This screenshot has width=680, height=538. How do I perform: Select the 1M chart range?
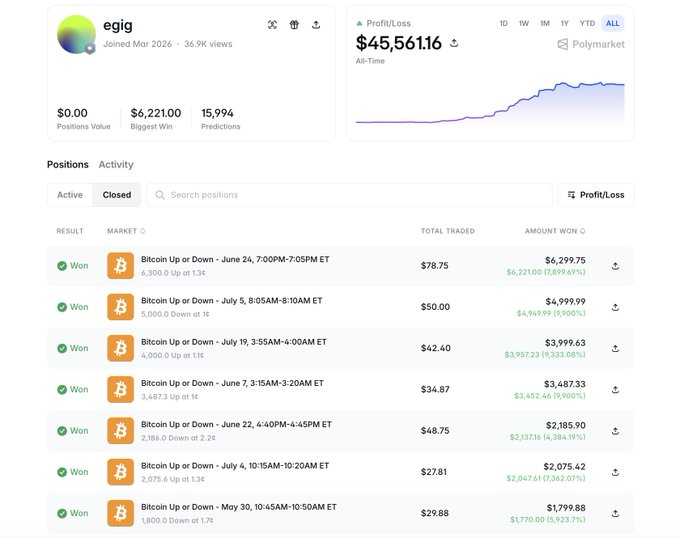(x=545, y=23)
